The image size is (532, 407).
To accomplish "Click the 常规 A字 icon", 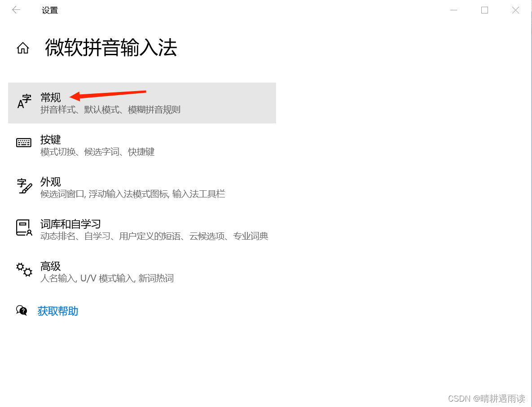I will (x=24, y=102).
